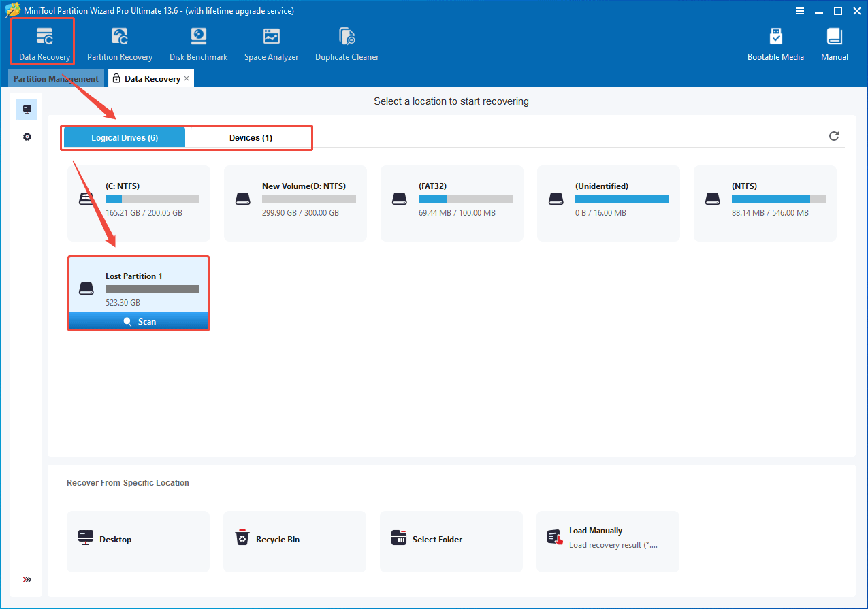Switch to the Partition Management tab
868x609 pixels.
click(x=56, y=79)
